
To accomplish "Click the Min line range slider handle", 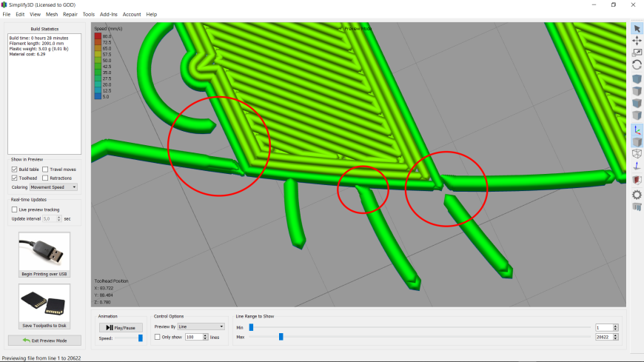I will coord(252,327).
